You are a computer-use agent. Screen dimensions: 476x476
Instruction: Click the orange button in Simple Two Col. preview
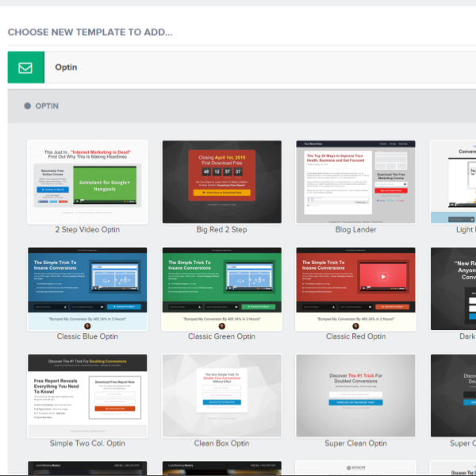click(x=115, y=409)
